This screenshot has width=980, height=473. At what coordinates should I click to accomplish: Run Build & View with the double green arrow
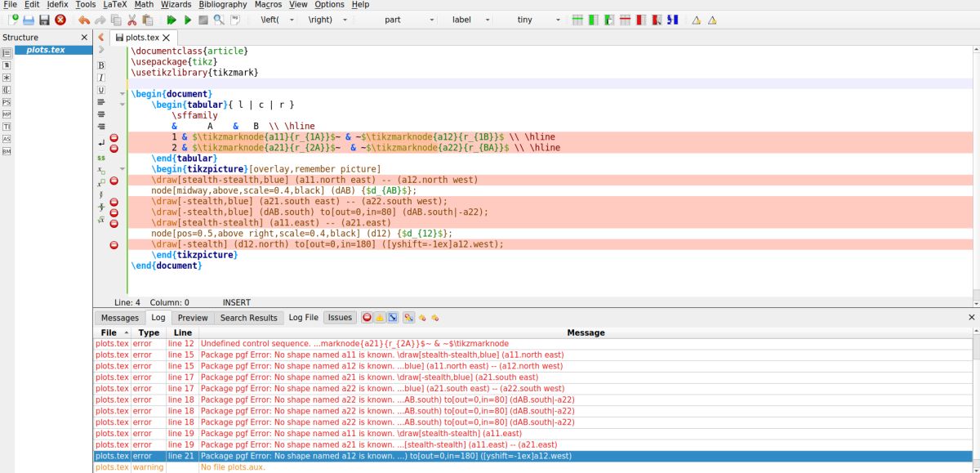tap(171, 20)
